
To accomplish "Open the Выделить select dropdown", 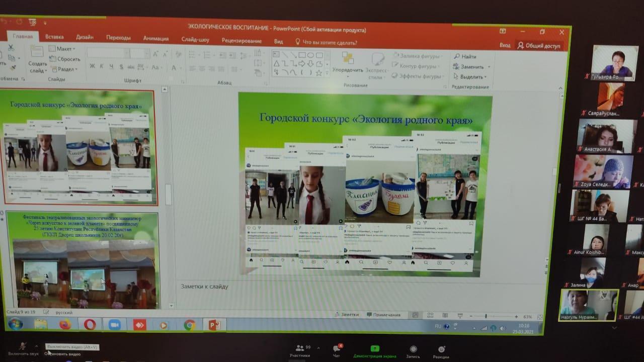I will pos(470,77).
